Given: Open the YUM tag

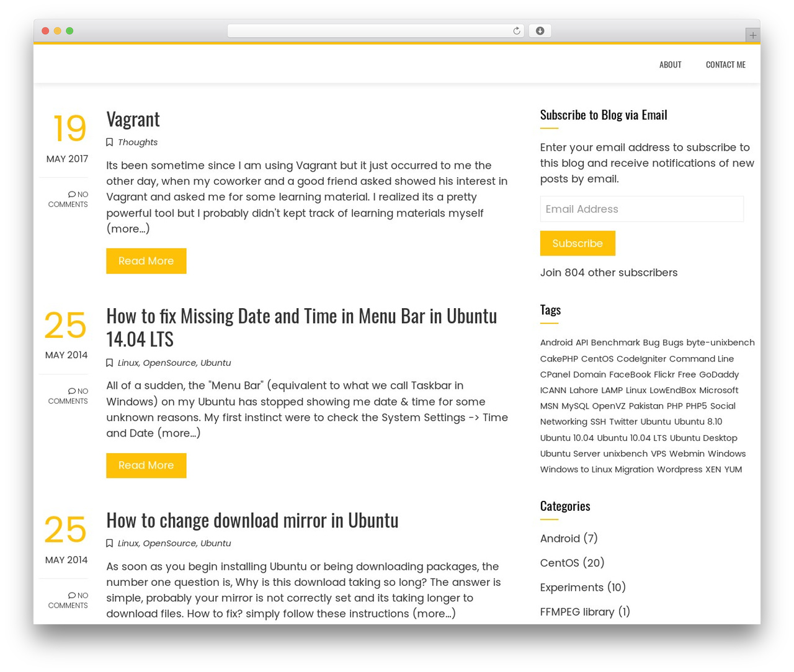Looking at the screenshot, I should pyautogui.click(x=733, y=469).
